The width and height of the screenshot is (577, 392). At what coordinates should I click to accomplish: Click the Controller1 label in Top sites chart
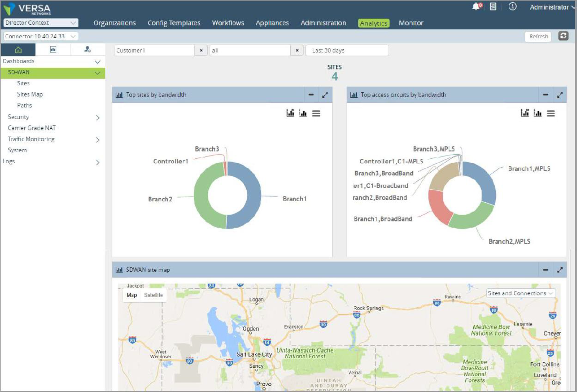(x=171, y=161)
